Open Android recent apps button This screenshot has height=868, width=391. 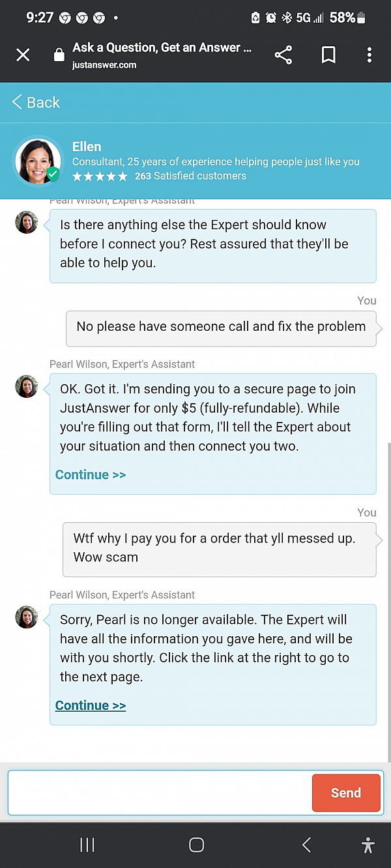tap(87, 845)
